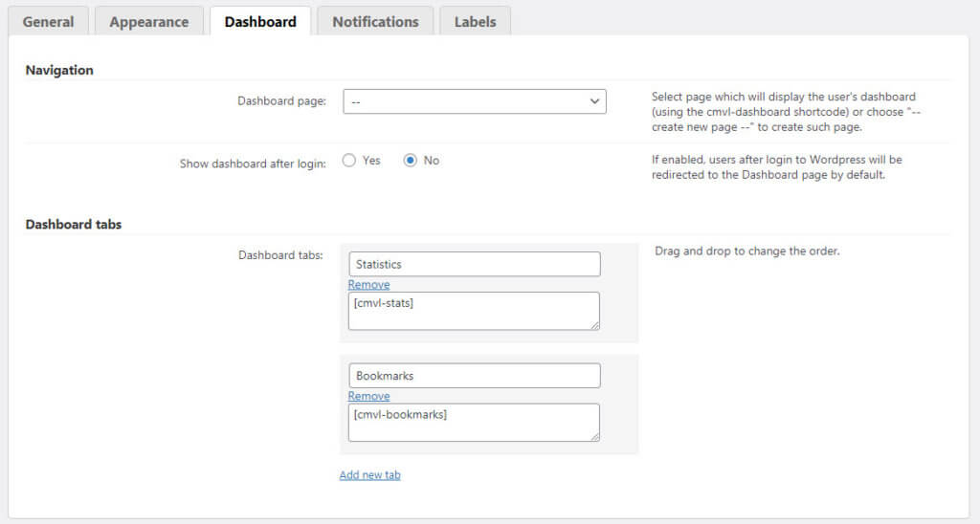980x524 pixels.
Task: Click the Statistics tab name field
Action: click(x=474, y=264)
